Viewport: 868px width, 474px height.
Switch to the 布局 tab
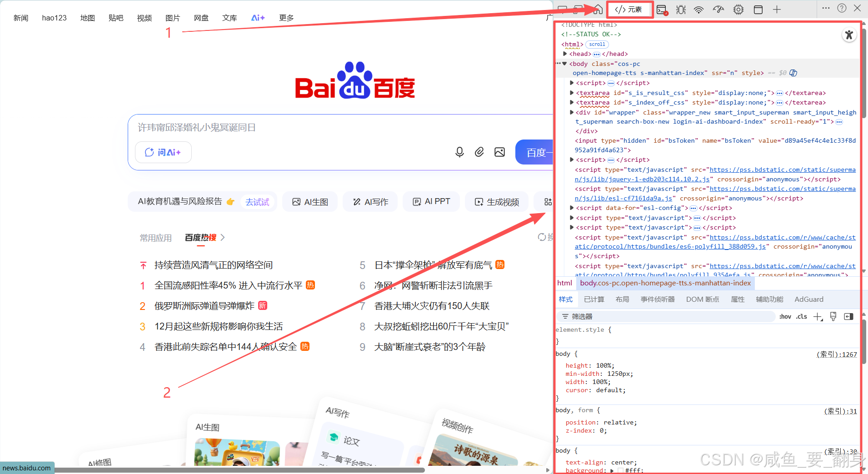coord(623,299)
